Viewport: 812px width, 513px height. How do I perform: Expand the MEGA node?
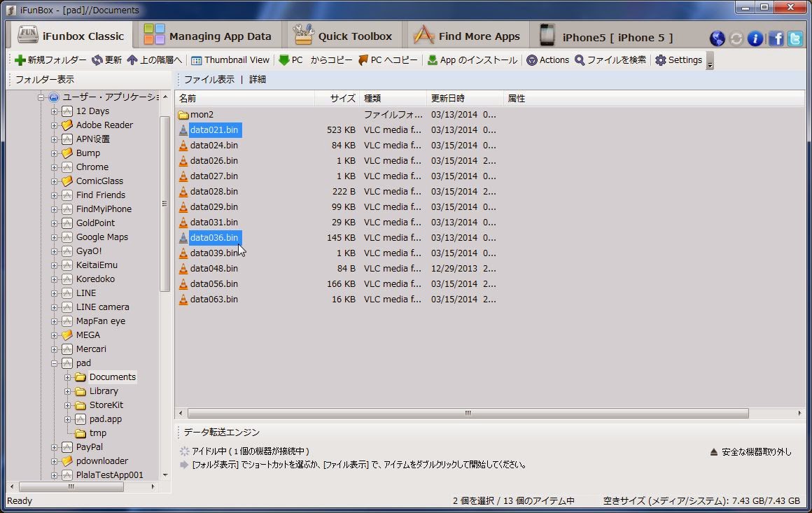click(54, 335)
